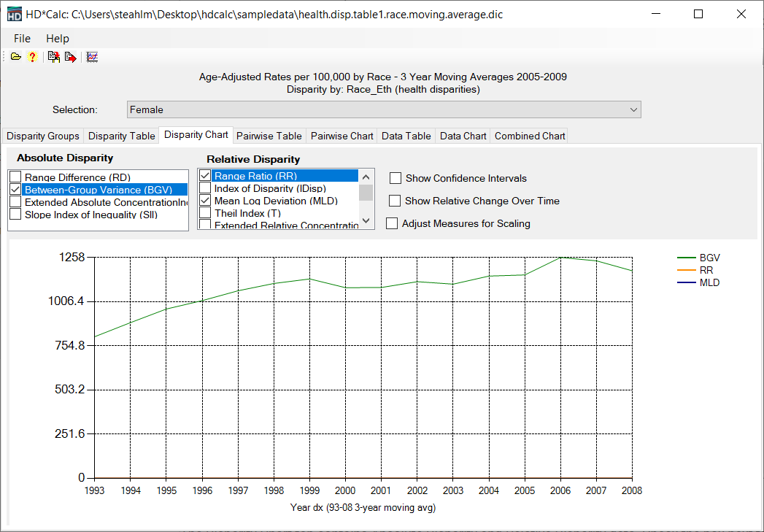Open the Combined Chart tab

click(x=528, y=136)
